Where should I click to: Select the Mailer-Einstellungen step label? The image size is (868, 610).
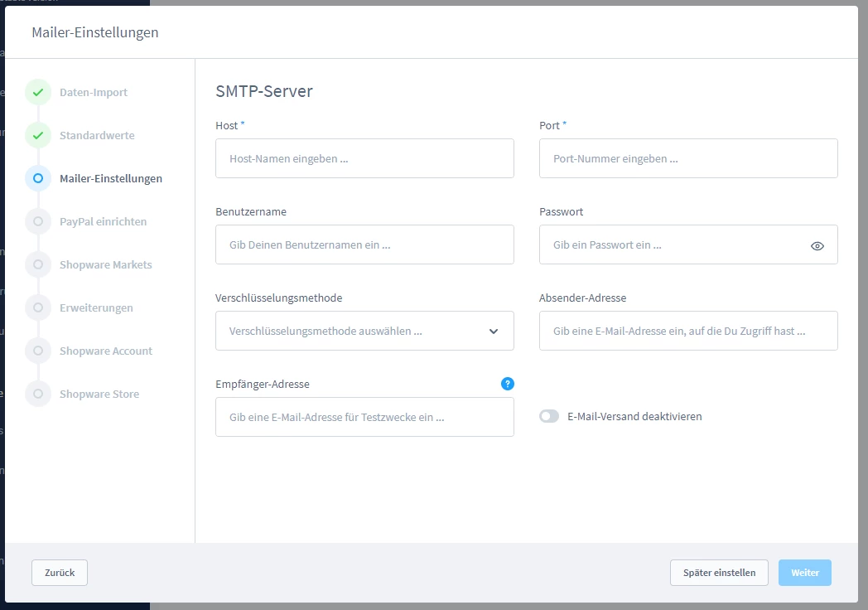111,178
